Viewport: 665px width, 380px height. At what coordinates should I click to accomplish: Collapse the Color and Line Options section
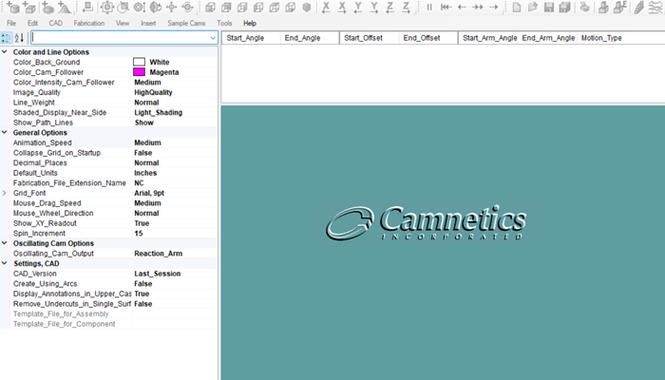[x=5, y=52]
